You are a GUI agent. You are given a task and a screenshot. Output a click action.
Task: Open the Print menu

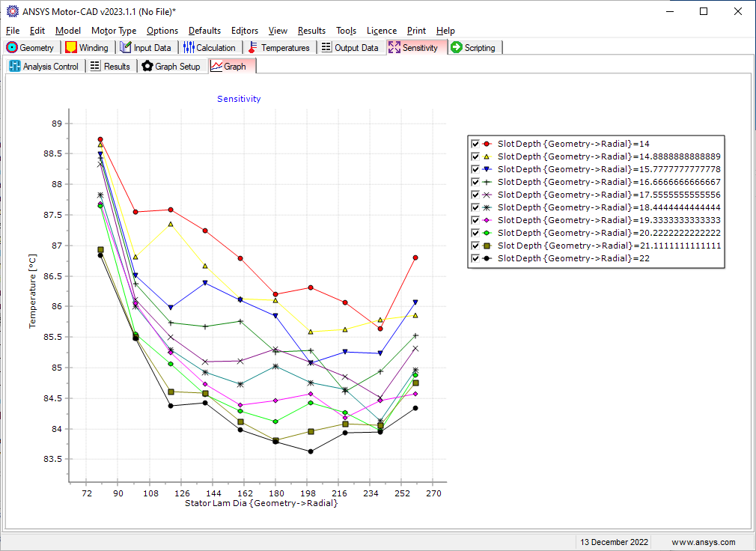click(x=416, y=31)
